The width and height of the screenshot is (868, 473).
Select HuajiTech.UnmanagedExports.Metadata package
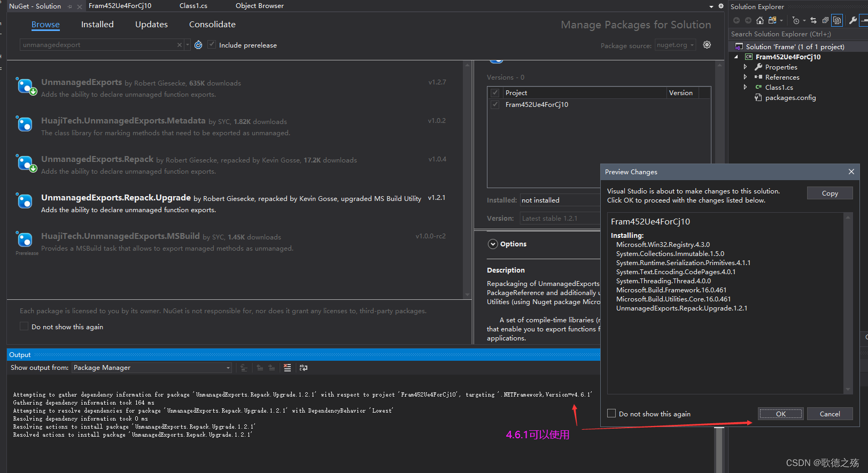point(235,126)
